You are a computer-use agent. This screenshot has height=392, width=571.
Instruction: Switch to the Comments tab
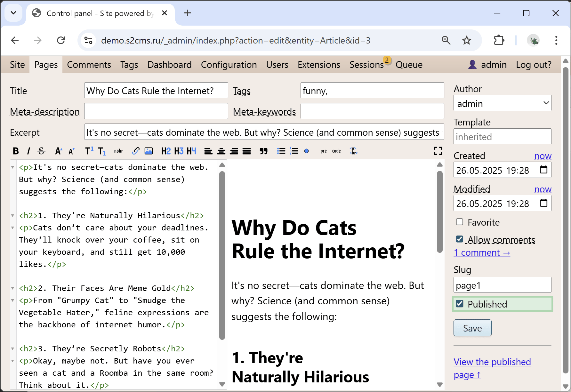(x=89, y=65)
